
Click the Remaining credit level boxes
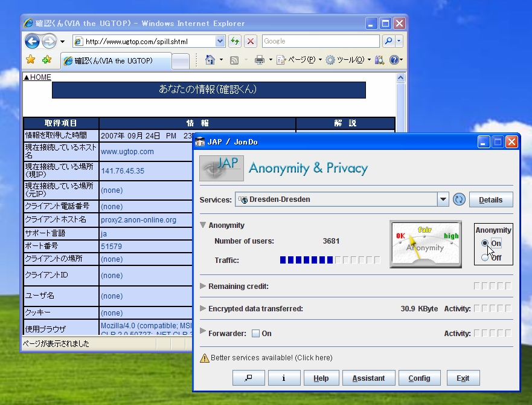pyautogui.click(x=492, y=286)
